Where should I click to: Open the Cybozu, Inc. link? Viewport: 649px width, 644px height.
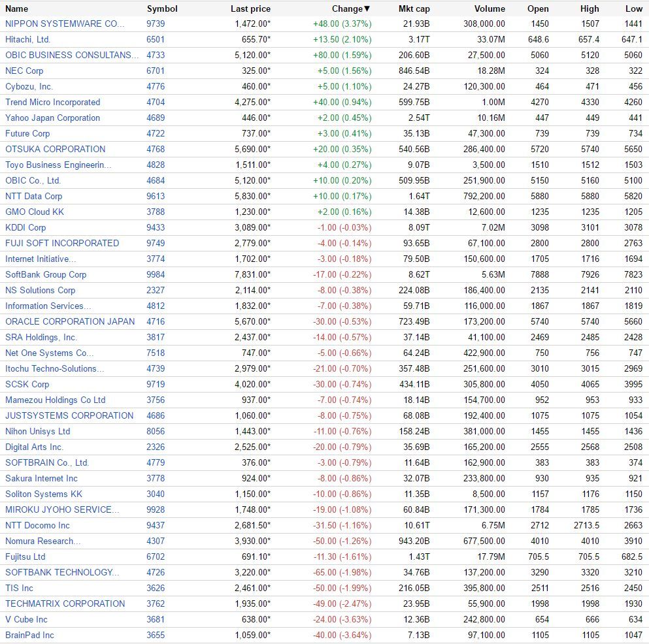[x=29, y=86]
